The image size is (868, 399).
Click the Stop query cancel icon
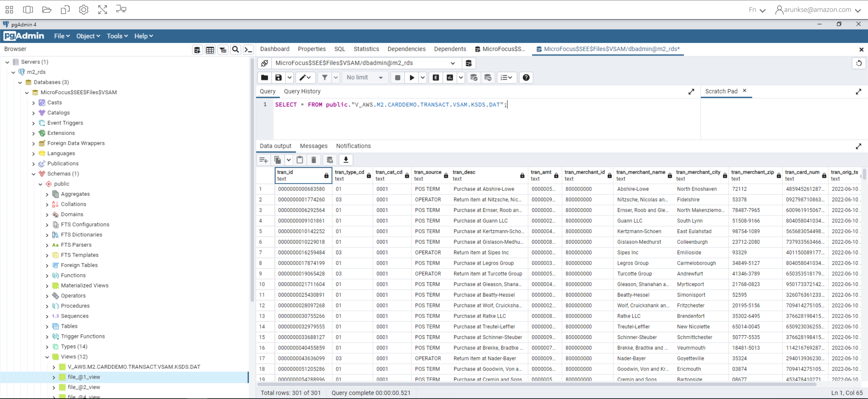397,77
